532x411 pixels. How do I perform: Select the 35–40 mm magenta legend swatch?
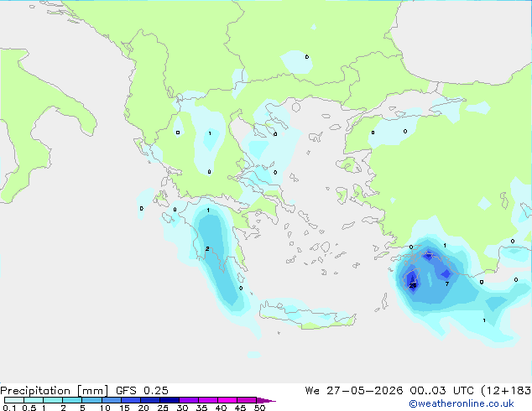tap(208, 400)
